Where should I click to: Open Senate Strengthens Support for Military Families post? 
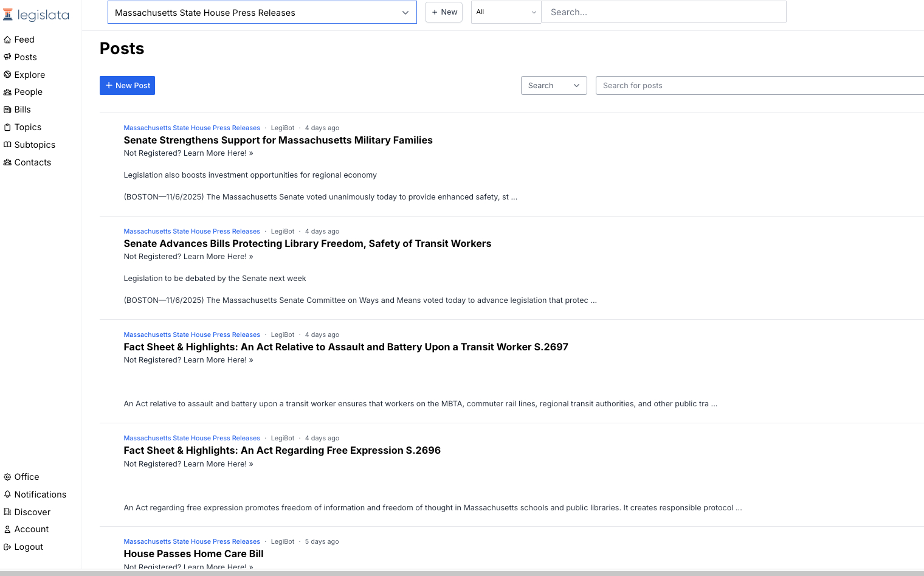pyautogui.click(x=278, y=141)
